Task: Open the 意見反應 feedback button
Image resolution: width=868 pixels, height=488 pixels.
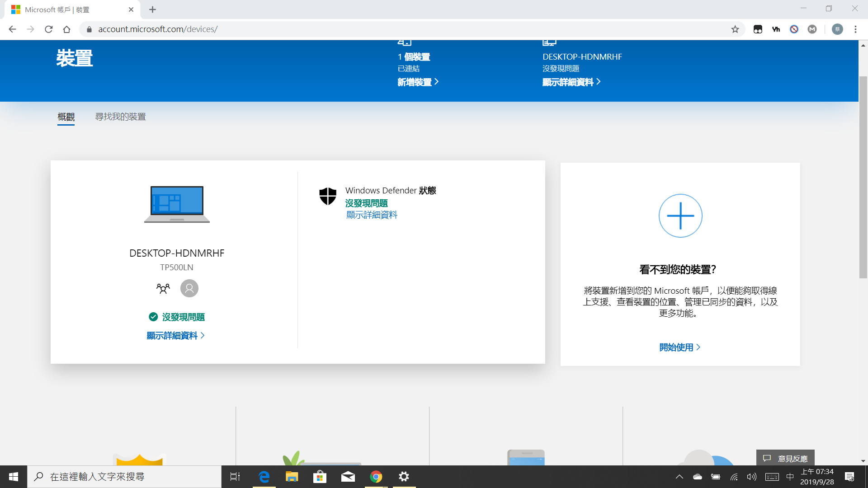Action: (785, 458)
